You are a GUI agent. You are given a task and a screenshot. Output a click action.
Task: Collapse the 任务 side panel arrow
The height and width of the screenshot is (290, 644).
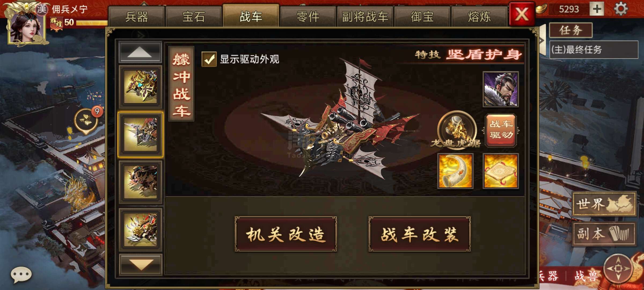pos(542,40)
